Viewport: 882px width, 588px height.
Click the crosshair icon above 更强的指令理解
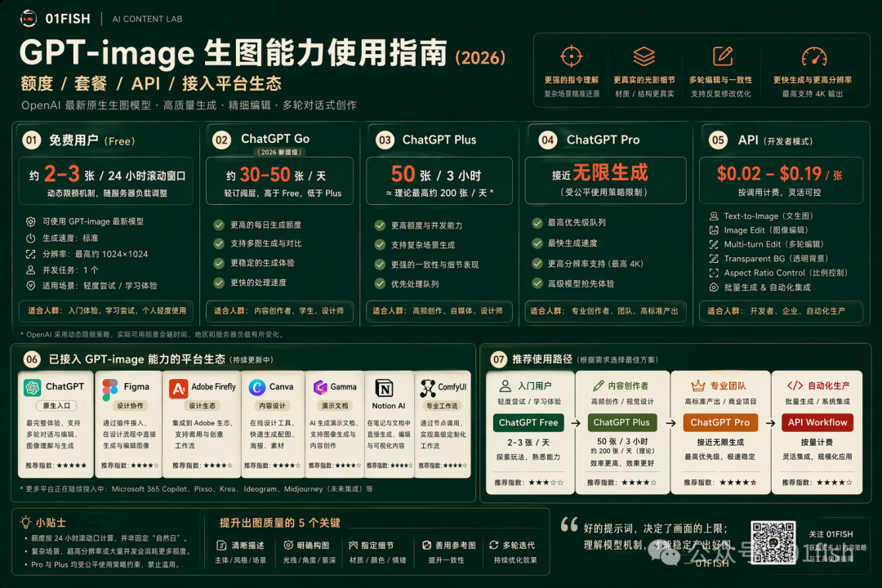click(x=571, y=56)
